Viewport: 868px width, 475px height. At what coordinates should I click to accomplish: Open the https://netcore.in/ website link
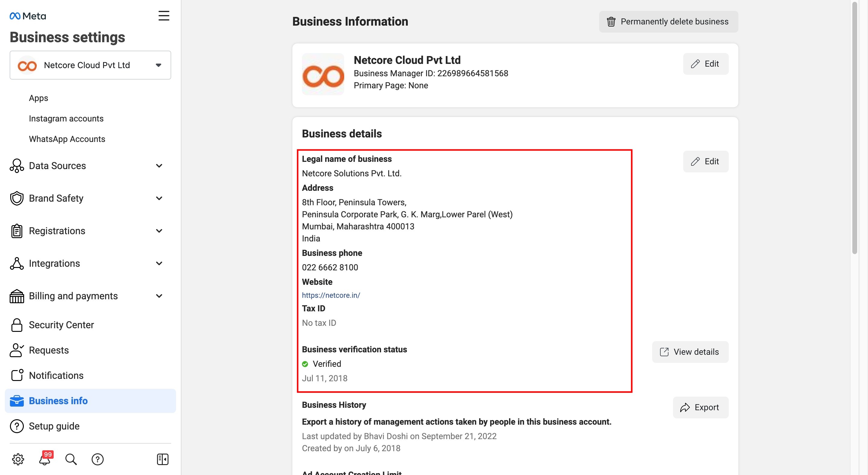(331, 295)
